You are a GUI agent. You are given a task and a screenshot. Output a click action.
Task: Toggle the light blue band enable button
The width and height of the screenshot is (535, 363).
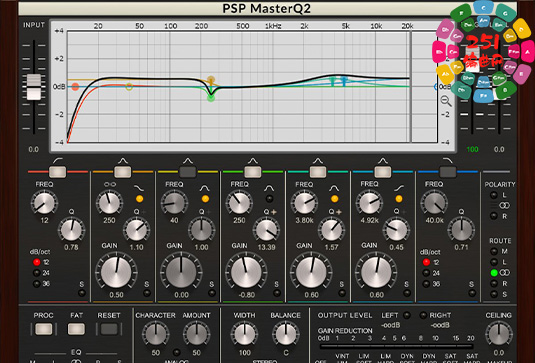383,172
